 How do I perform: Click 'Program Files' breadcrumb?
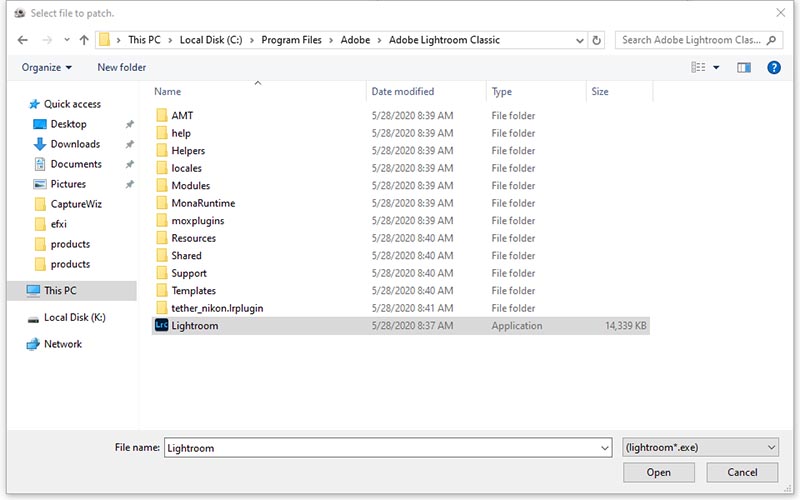coord(291,40)
